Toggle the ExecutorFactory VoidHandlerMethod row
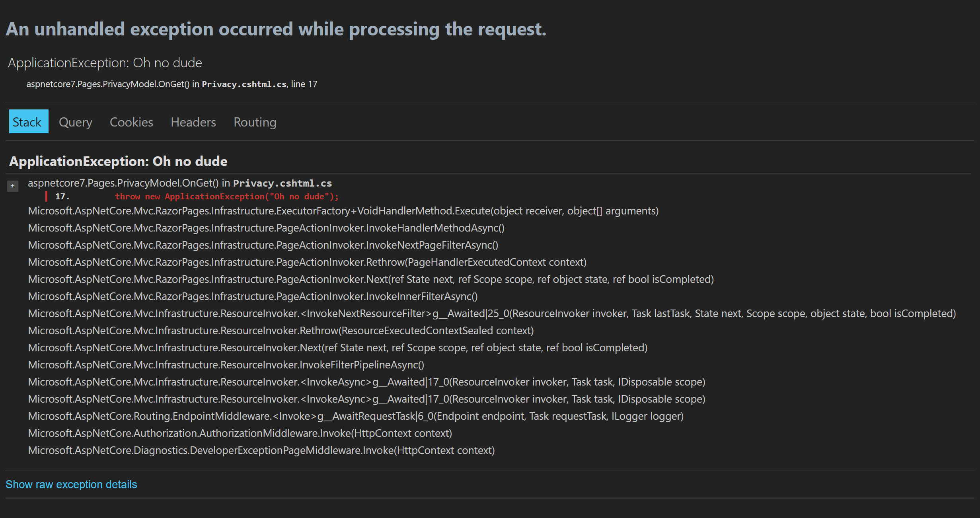 click(343, 211)
